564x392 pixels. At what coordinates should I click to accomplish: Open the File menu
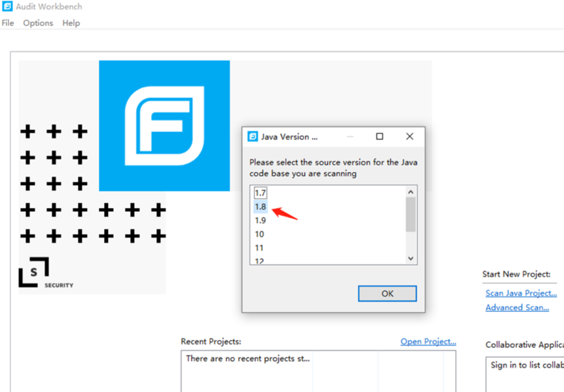(8, 23)
